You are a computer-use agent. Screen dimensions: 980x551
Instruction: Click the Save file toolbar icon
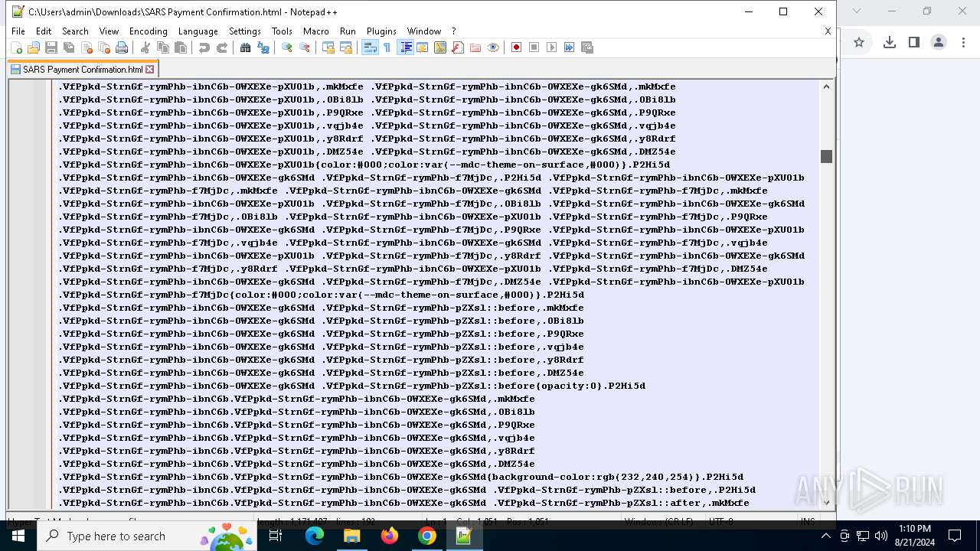(x=51, y=47)
